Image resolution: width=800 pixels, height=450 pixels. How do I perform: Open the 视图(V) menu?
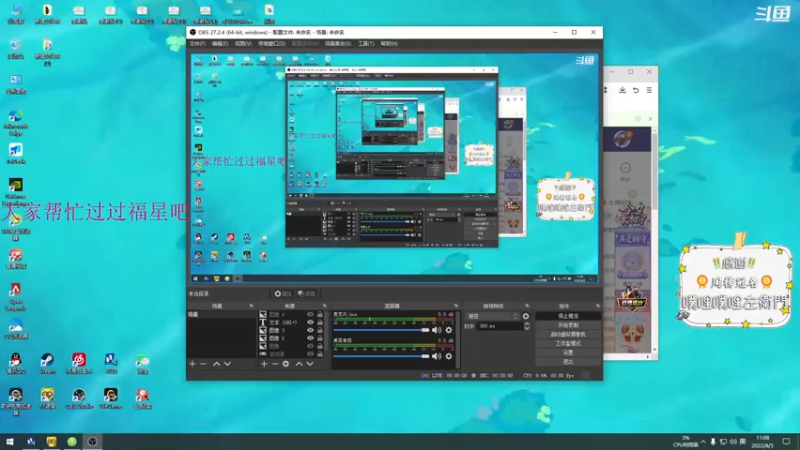(x=243, y=44)
